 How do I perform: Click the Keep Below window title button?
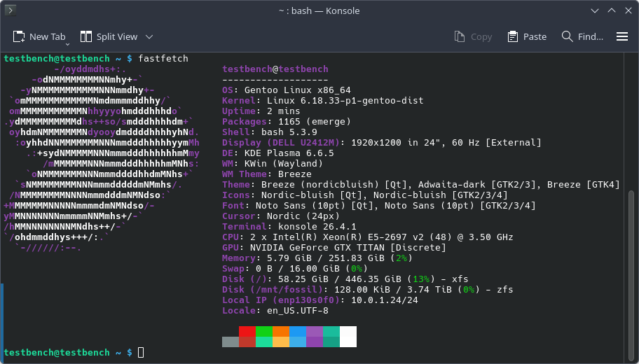(x=595, y=10)
